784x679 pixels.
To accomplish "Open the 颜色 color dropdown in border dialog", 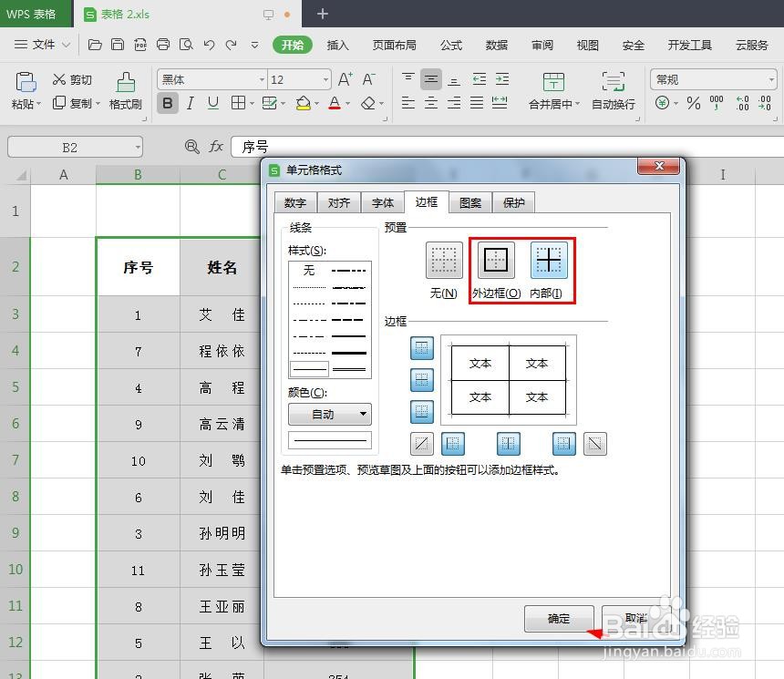I will (x=363, y=415).
